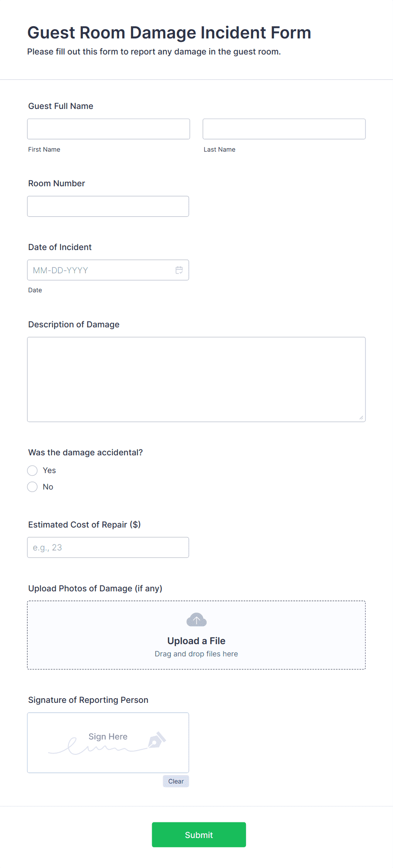Click the cloud upload icon
This screenshot has height=868, width=393.
tap(196, 619)
